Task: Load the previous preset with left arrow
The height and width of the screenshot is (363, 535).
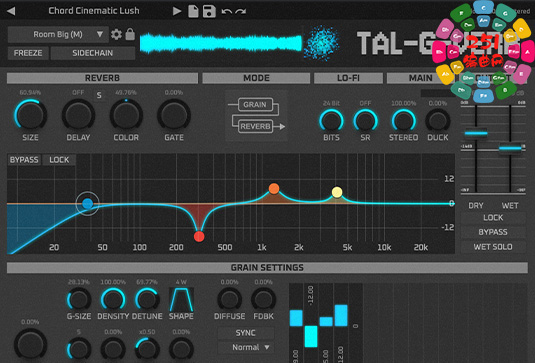Action: click(x=11, y=11)
